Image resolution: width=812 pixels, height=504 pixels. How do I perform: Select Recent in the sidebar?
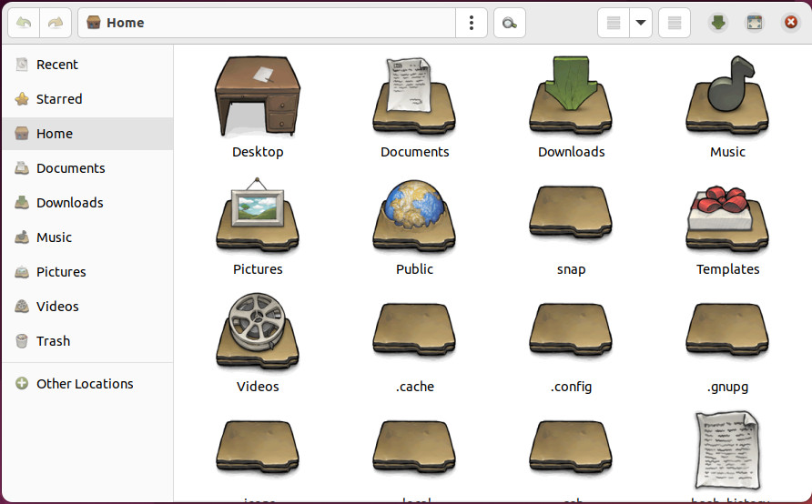coord(87,65)
